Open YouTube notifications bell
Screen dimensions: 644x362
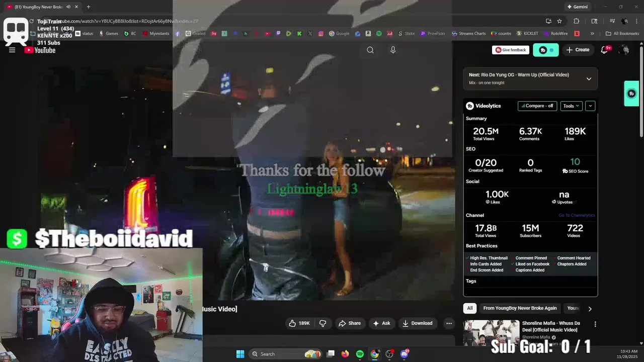pyautogui.click(x=605, y=50)
